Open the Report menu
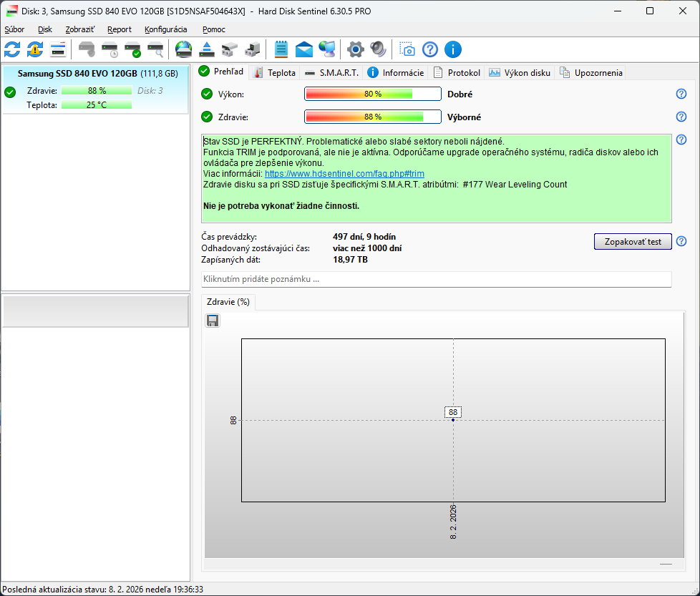 point(120,29)
